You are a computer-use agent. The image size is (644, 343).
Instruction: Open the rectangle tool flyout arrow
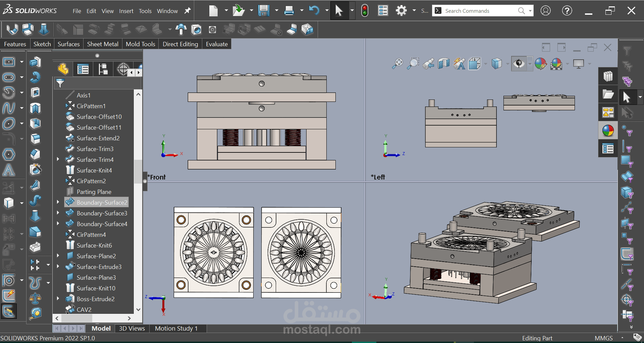click(x=22, y=62)
